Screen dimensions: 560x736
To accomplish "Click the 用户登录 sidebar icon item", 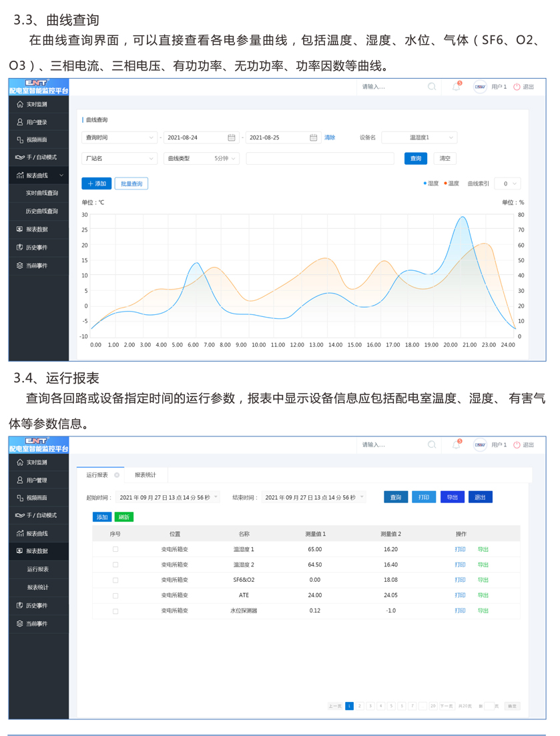I will (x=20, y=122).
